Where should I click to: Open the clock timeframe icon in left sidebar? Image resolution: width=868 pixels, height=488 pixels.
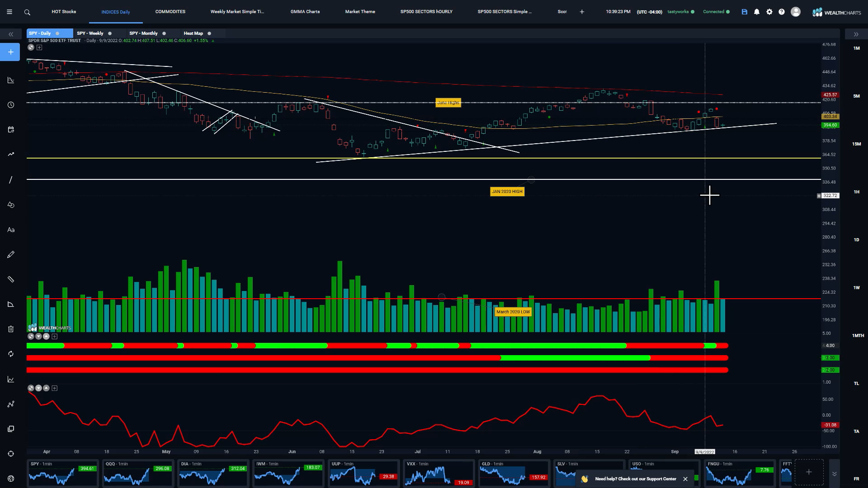pos(11,105)
